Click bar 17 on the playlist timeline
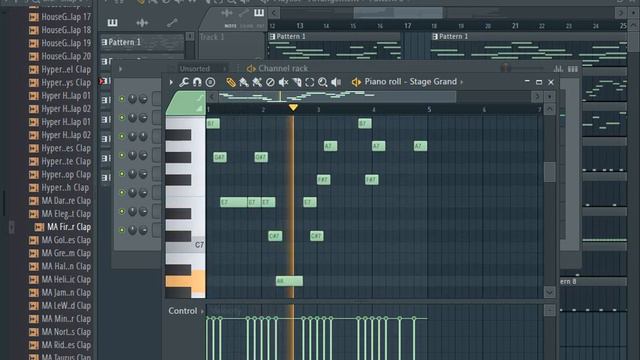 pos(407,26)
